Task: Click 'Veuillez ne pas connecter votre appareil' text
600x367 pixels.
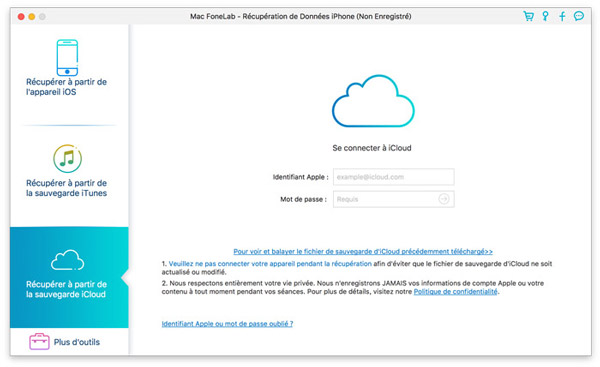Action: [x=270, y=264]
